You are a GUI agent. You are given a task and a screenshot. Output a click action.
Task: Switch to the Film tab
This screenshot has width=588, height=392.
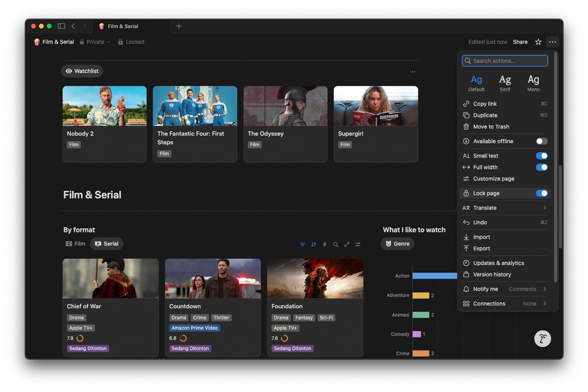[75, 244]
